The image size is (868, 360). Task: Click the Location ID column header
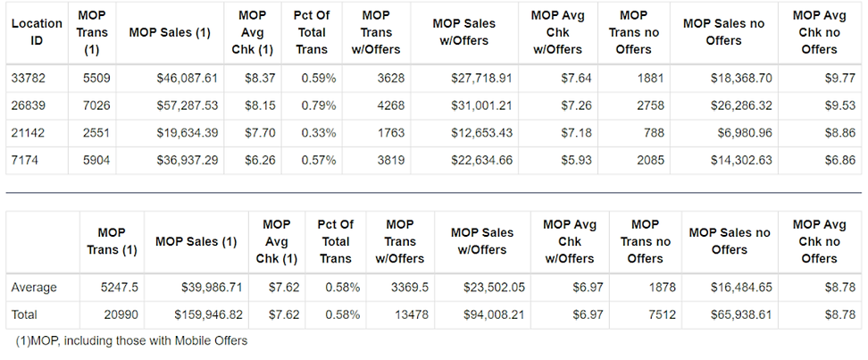click(x=37, y=32)
